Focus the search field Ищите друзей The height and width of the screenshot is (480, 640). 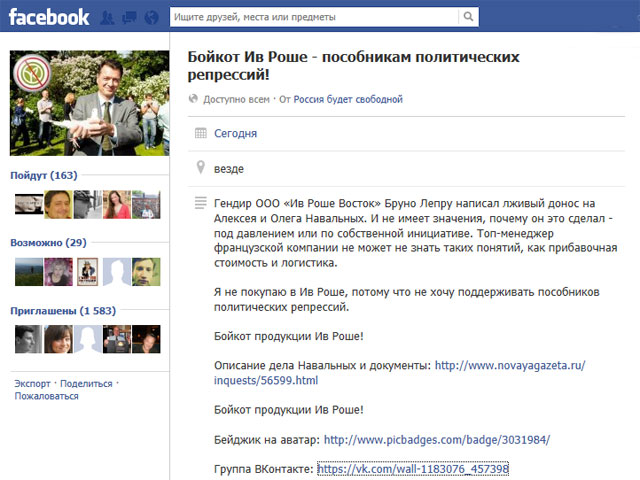pyautogui.click(x=315, y=17)
